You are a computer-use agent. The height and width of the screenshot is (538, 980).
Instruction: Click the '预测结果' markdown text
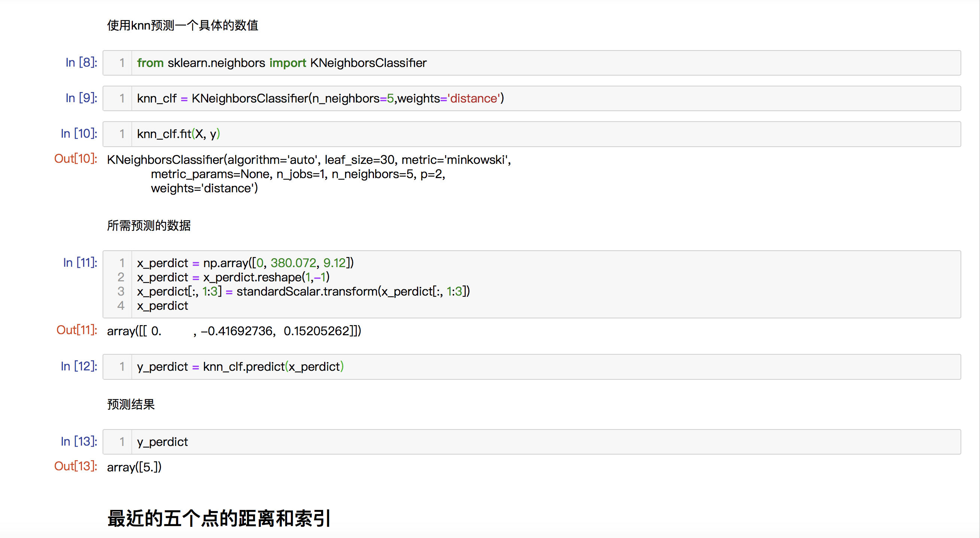131,404
